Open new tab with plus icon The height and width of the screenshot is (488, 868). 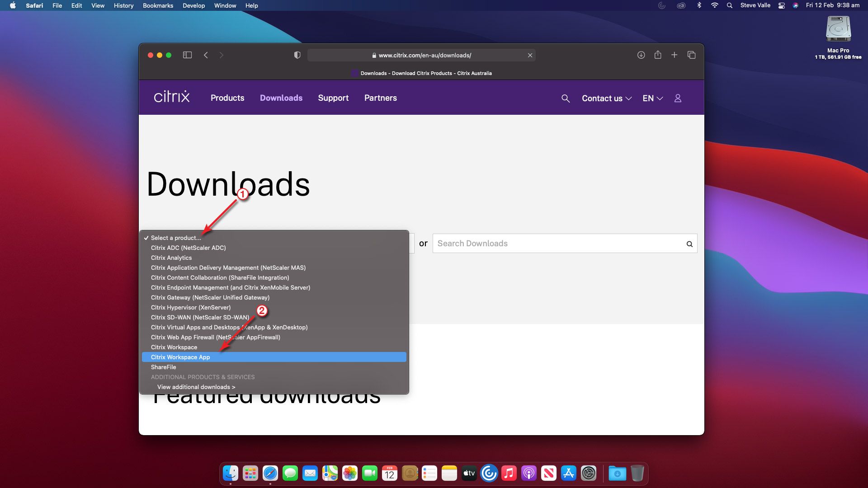[x=674, y=55]
